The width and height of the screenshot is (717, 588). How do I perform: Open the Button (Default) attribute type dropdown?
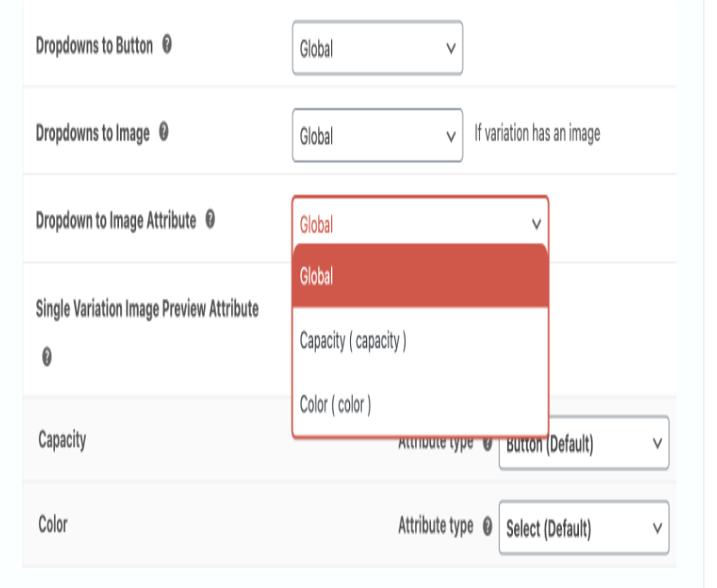tap(584, 443)
